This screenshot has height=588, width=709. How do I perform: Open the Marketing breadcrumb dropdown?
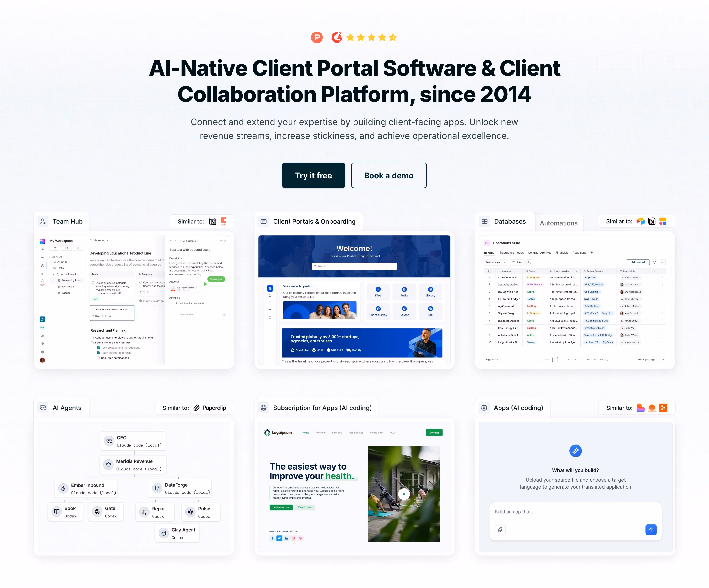click(107, 241)
